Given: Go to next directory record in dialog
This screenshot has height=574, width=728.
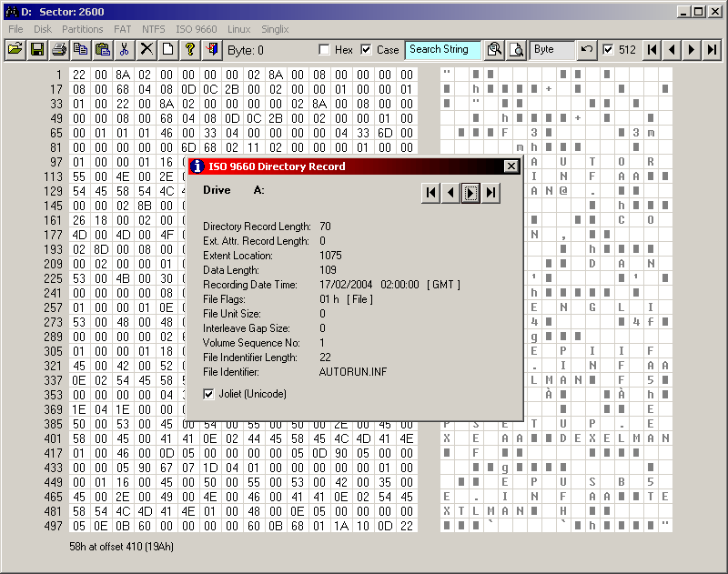Looking at the screenshot, I should [470, 192].
